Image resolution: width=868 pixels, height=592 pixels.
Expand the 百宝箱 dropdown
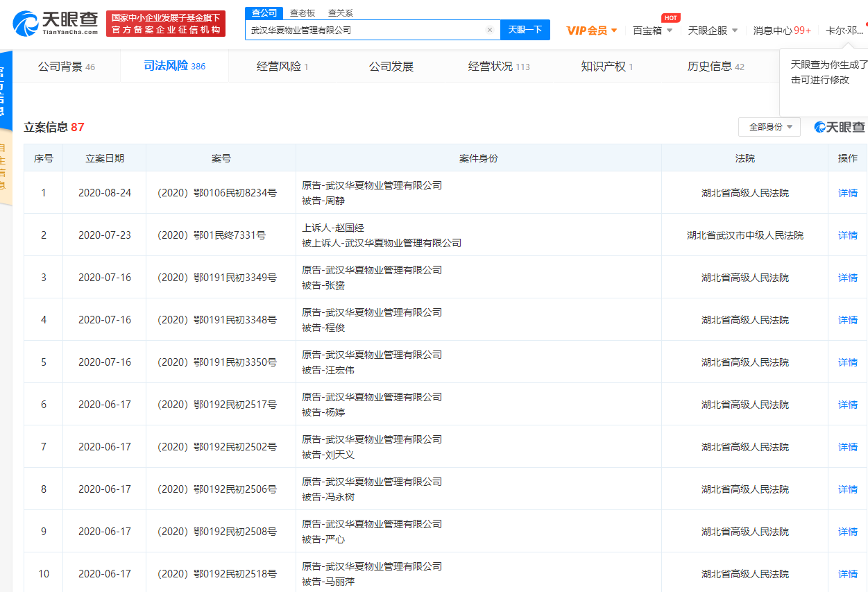click(652, 31)
